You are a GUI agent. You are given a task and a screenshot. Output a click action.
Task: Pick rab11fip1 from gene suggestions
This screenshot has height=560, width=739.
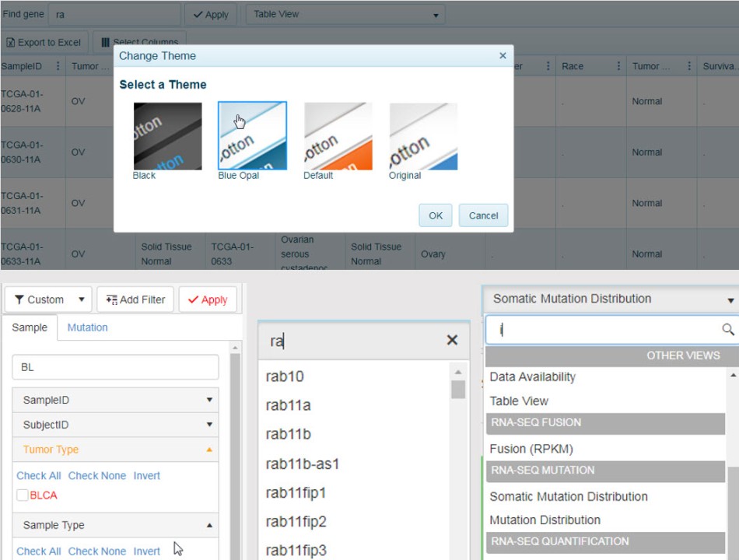pyautogui.click(x=296, y=493)
